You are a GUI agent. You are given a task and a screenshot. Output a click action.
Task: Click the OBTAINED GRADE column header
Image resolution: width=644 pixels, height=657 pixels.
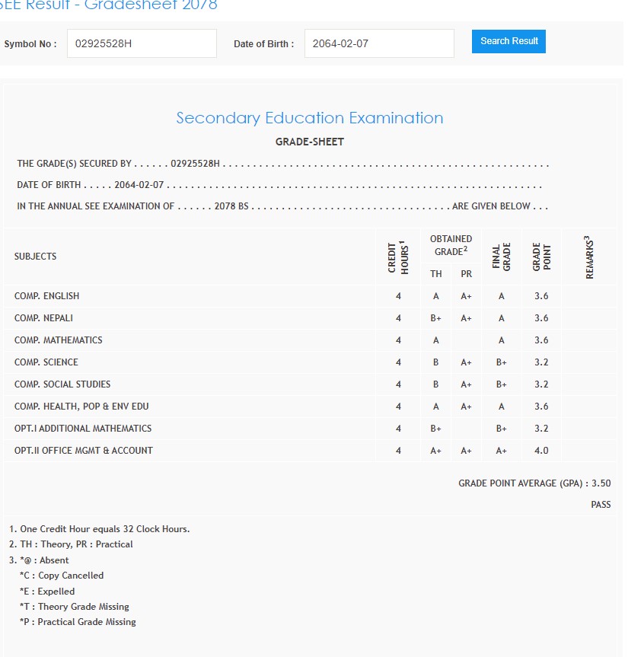pos(451,245)
